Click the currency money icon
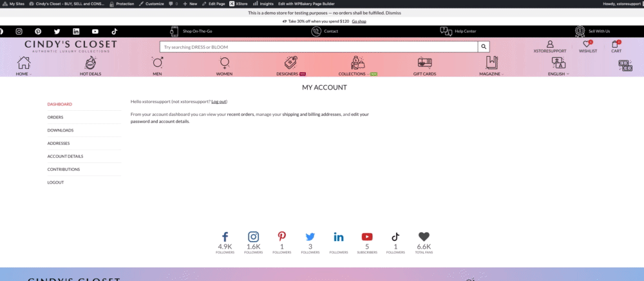This screenshot has height=281, width=644. click(x=625, y=66)
